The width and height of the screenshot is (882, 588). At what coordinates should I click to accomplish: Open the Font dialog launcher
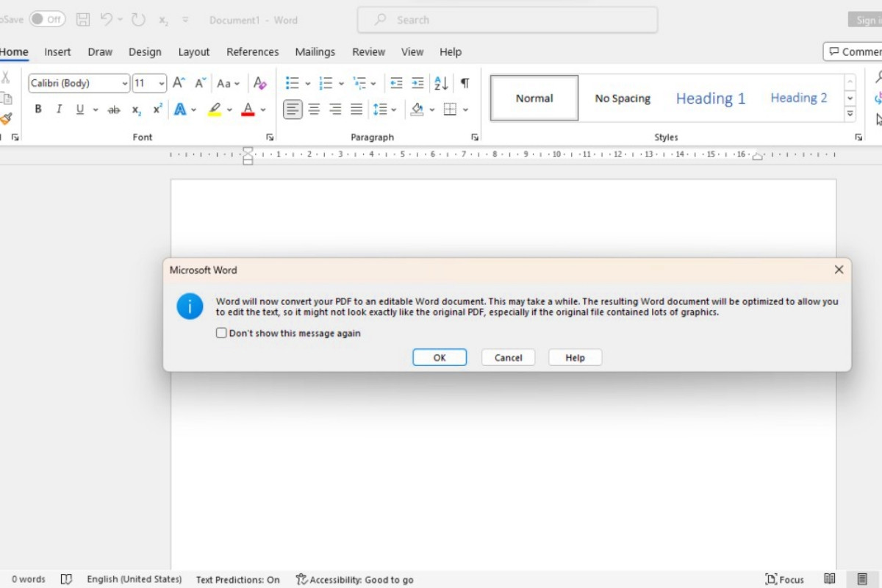[270, 137]
